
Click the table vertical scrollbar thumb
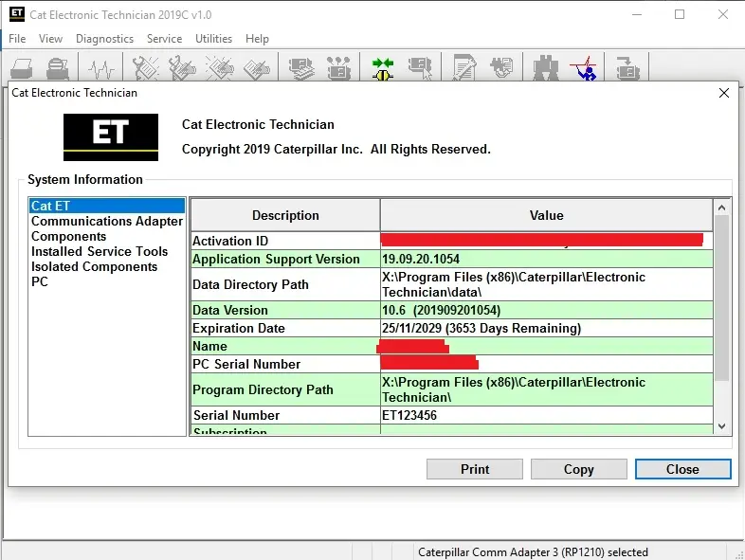click(721, 298)
